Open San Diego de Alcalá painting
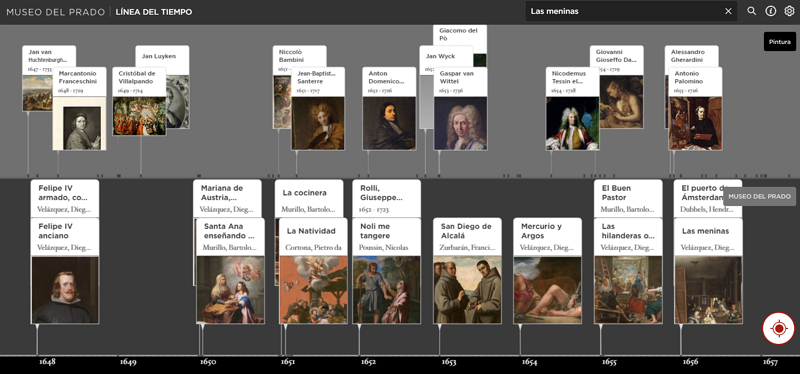Viewport: 800px width, 374px height. [x=467, y=289]
